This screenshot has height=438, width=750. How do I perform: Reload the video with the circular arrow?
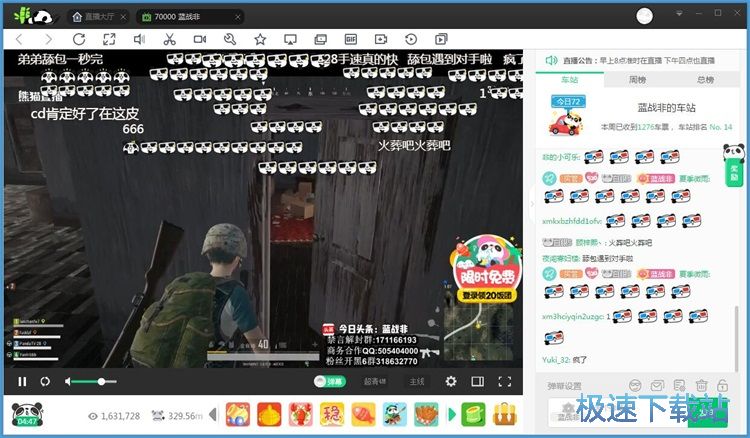tap(45, 382)
